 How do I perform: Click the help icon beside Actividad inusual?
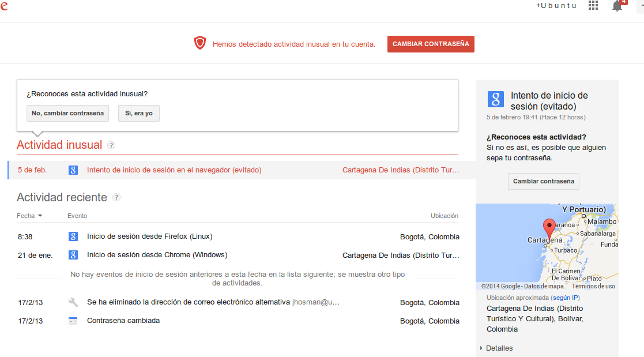pyautogui.click(x=111, y=145)
